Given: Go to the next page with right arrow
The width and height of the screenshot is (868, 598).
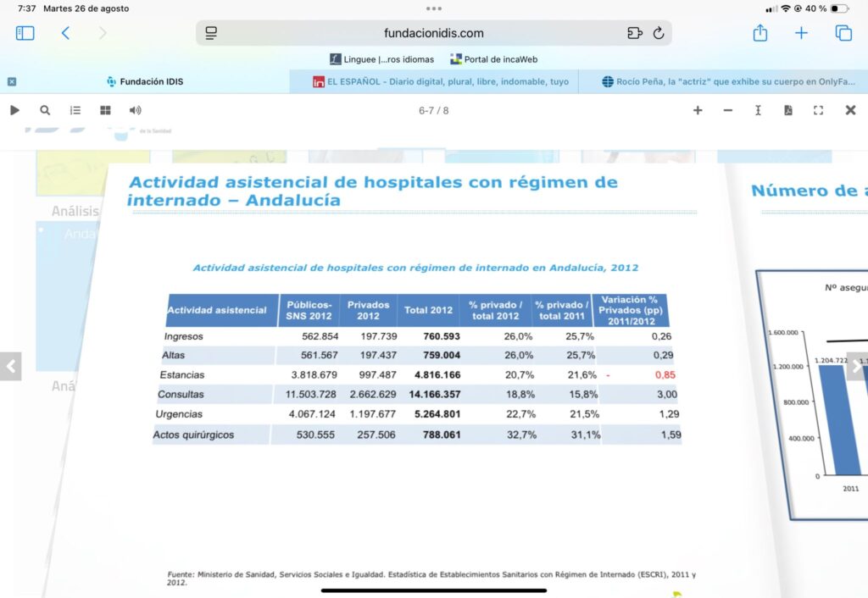Looking at the screenshot, I should [857, 366].
